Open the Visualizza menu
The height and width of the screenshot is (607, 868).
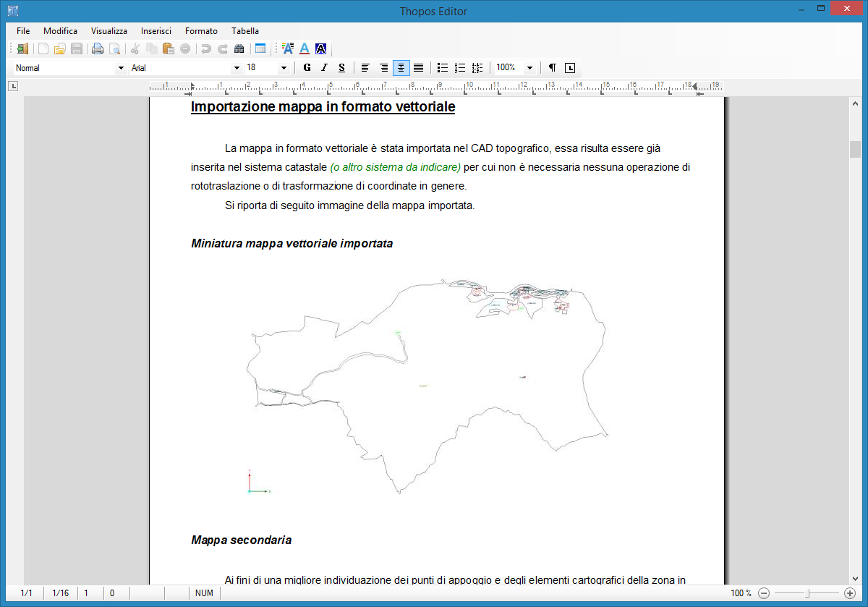[109, 31]
